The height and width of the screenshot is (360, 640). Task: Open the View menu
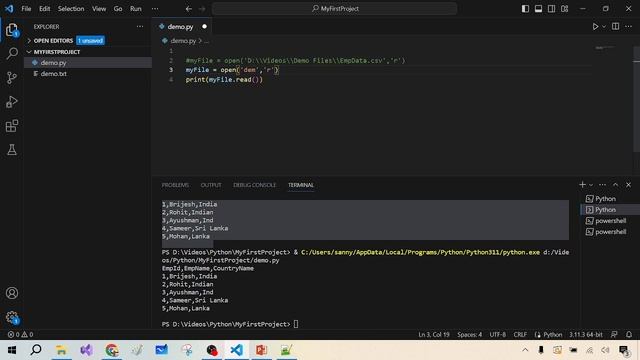99,9
